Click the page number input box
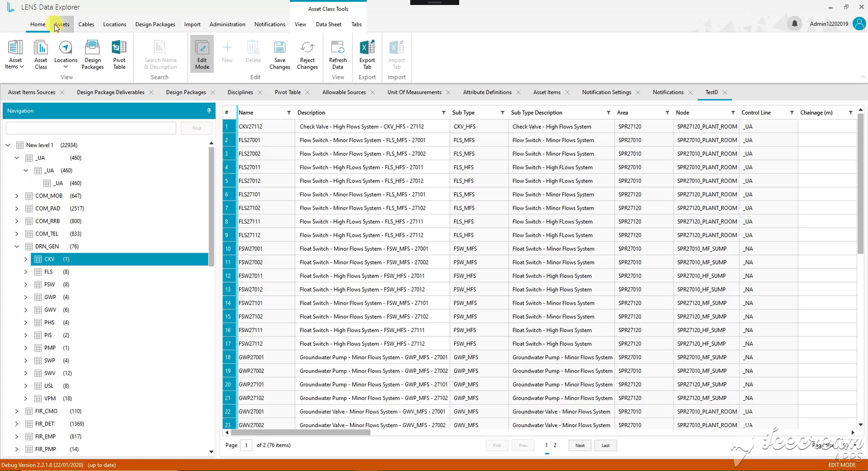The height and width of the screenshot is (471, 868). (246, 446)
